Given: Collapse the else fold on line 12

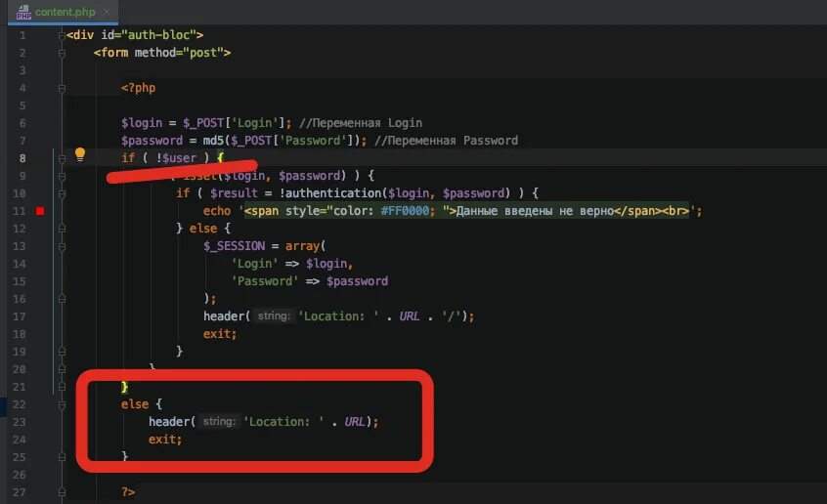Looking at the screenshot, I should pyautogui.click(x=62, y=229).
